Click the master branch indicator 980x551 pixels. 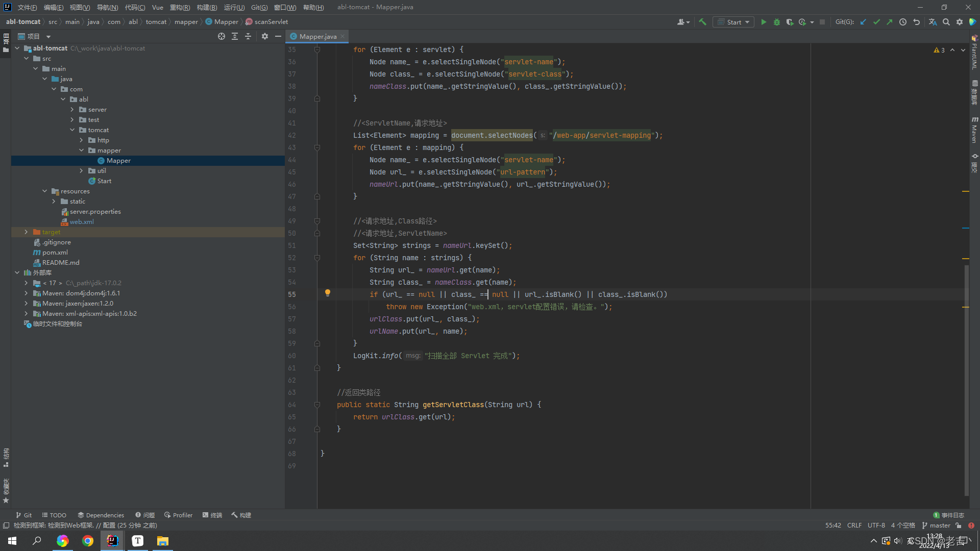(x=936, y=525)
